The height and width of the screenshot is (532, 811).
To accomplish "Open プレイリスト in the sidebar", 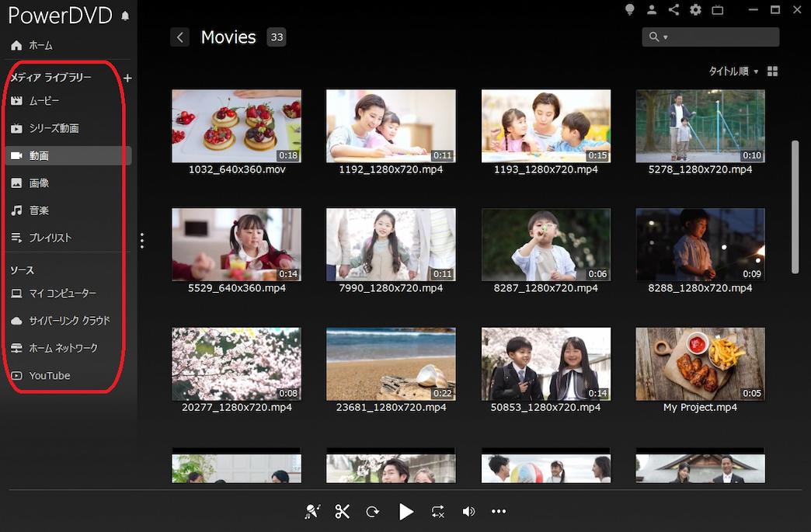I will 41,238.
